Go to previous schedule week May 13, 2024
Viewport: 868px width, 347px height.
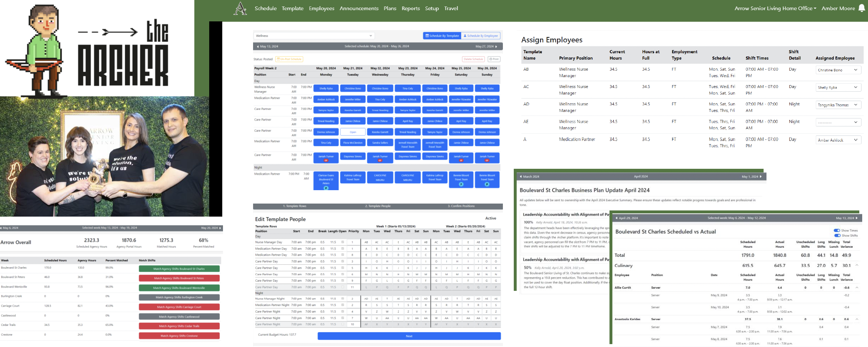(x=267, y=46)
